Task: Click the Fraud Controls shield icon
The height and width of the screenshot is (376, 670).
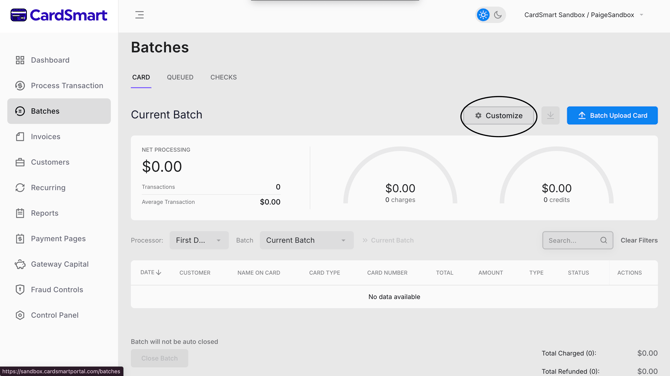Action: pos(20,290)
